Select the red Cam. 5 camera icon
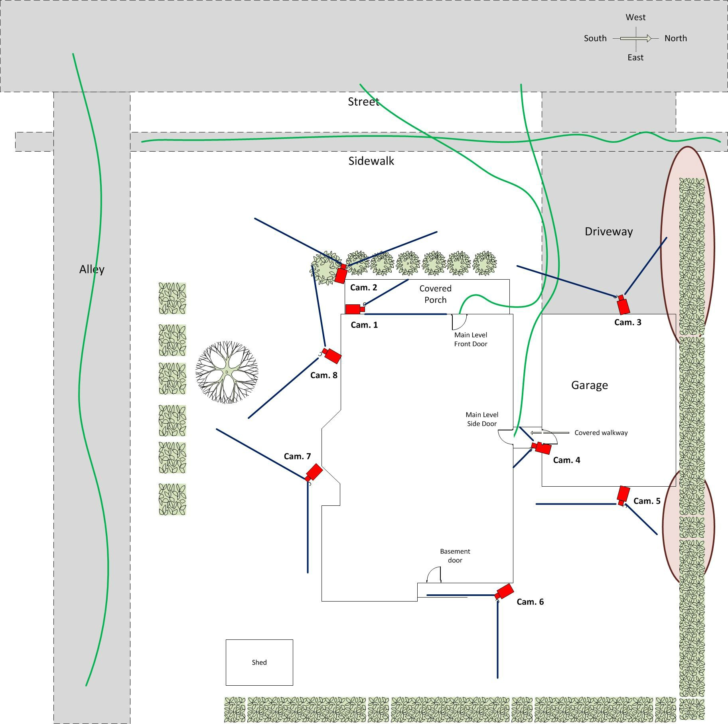728x724 pixels. tap(623, 496)
